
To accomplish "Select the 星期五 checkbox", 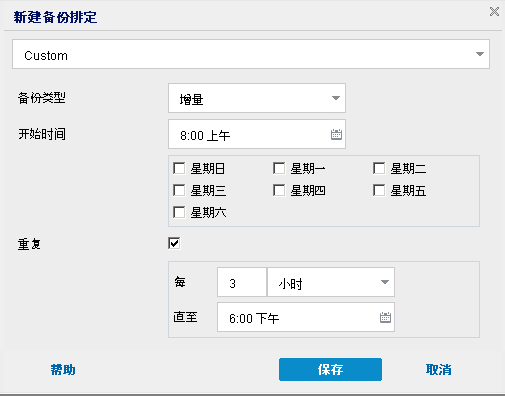I will [x=379, y=190].
